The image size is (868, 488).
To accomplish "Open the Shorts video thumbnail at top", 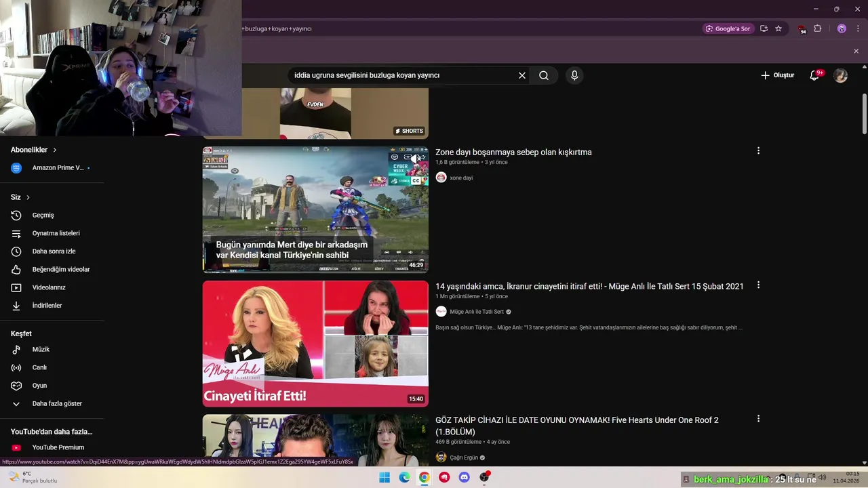I will click(315, 113).
